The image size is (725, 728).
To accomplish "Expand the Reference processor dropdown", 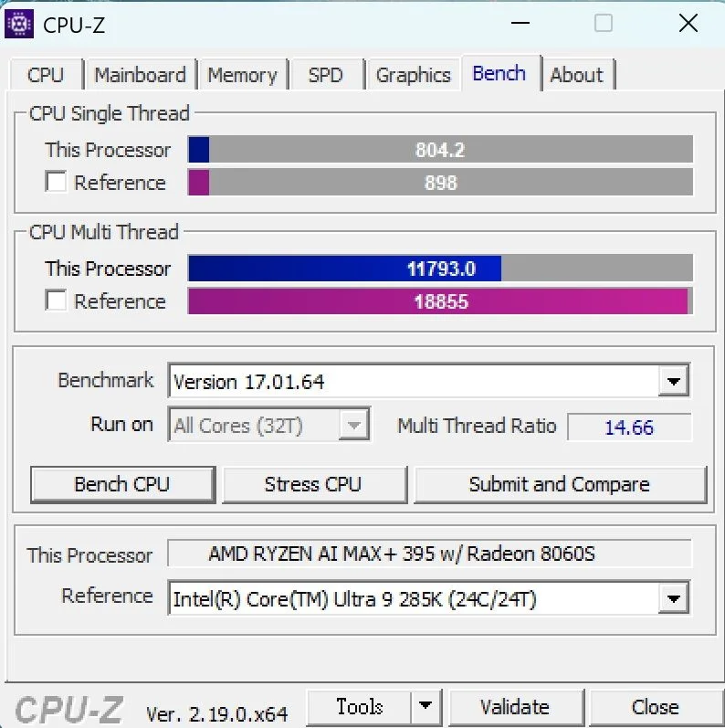I will pos(673,597).
